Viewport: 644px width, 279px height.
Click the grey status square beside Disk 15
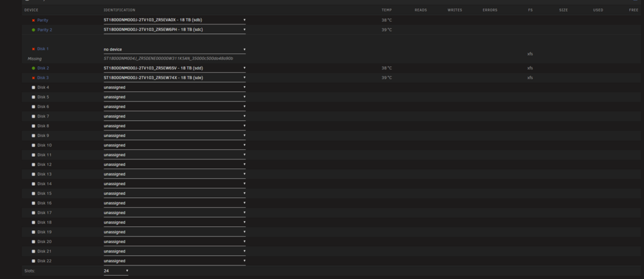(33, 194)
